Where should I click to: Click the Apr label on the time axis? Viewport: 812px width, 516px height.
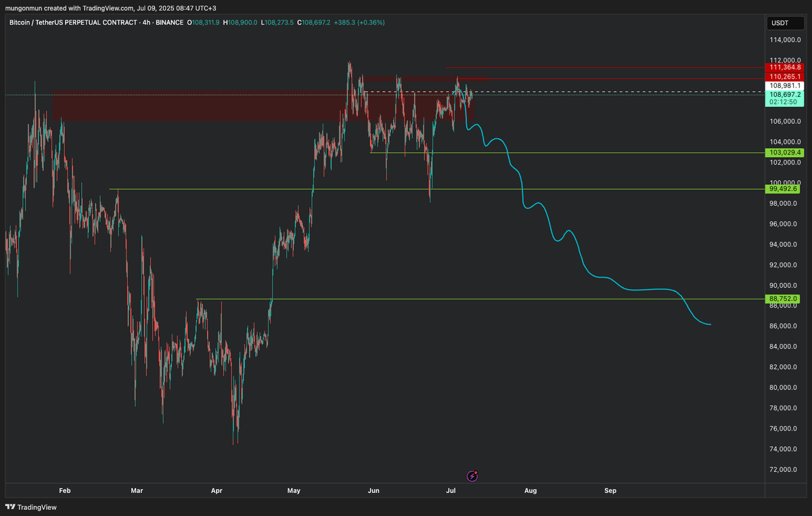[x=217, y=489]
